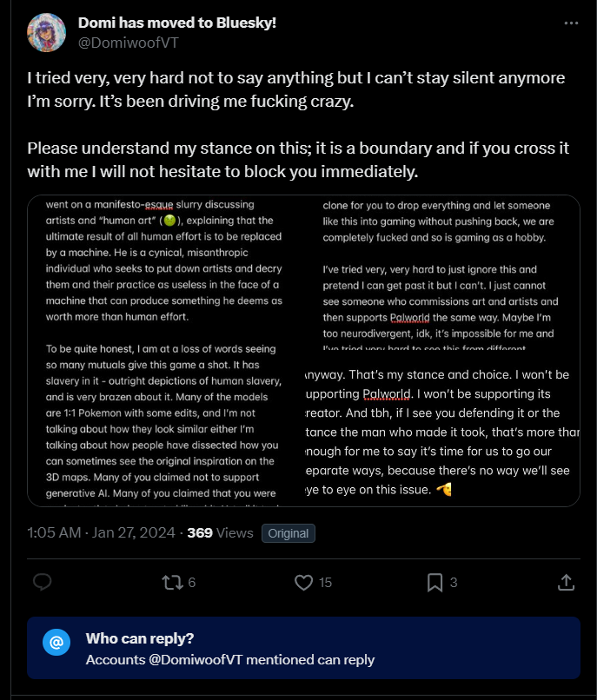Bookmark this post using the bookmark icon

[x=434, y=582]
